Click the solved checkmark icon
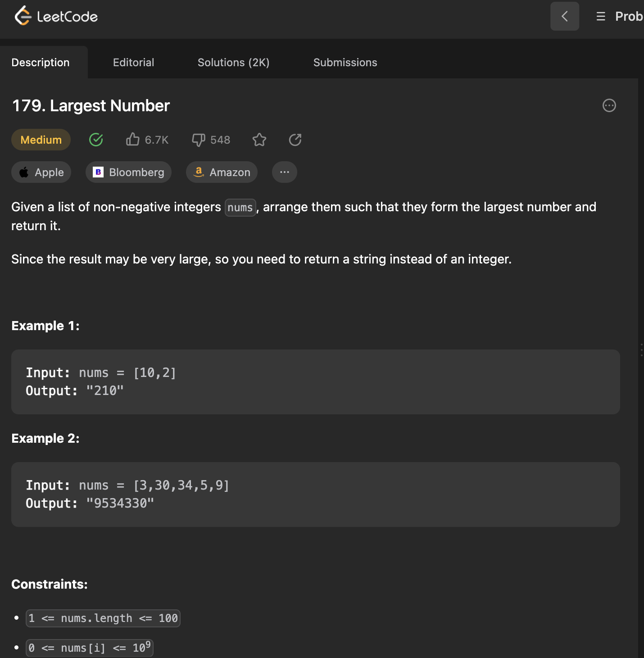The width and height of the screenshot is (644, 658). (96, 140)
